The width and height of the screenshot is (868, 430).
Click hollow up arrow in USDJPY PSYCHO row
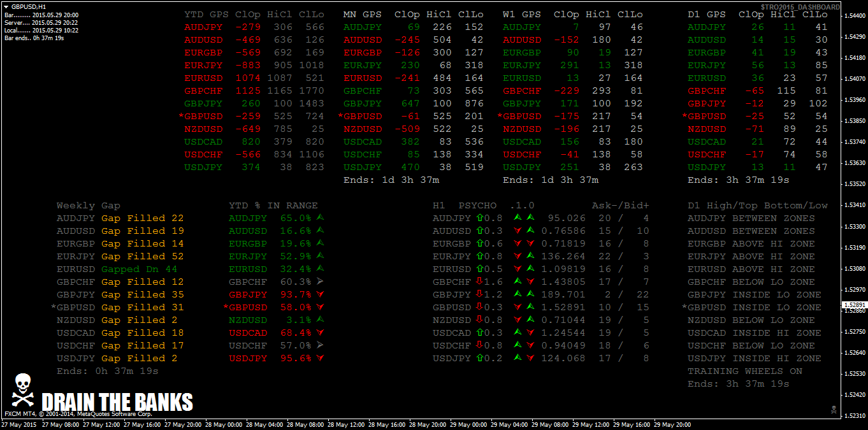(x=479, y=358)
